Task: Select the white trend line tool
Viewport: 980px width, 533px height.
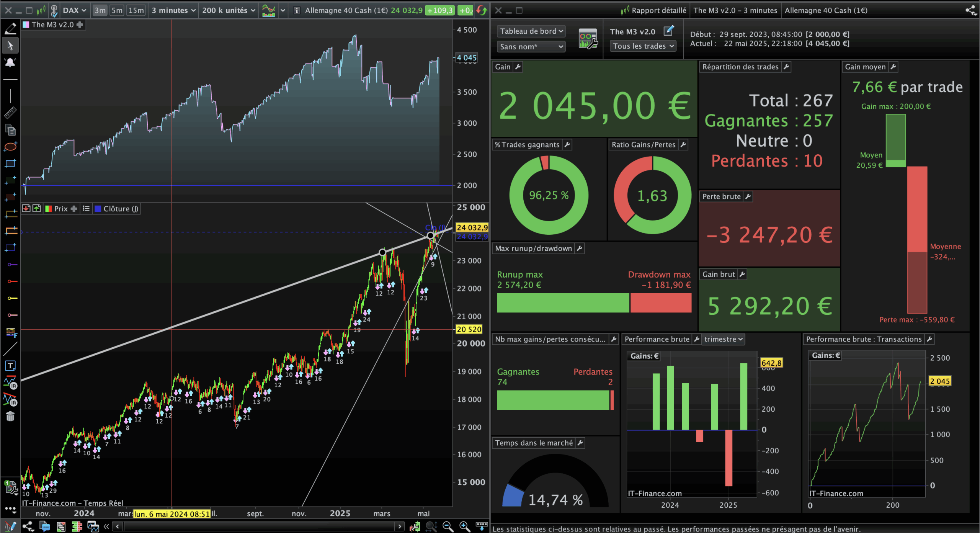Action: click(10, 348)
